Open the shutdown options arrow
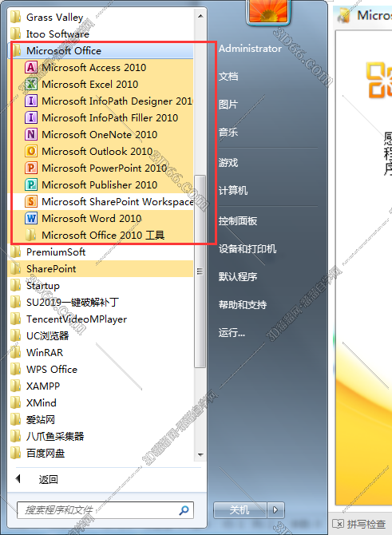392x535 pixels. pos(275,510)
